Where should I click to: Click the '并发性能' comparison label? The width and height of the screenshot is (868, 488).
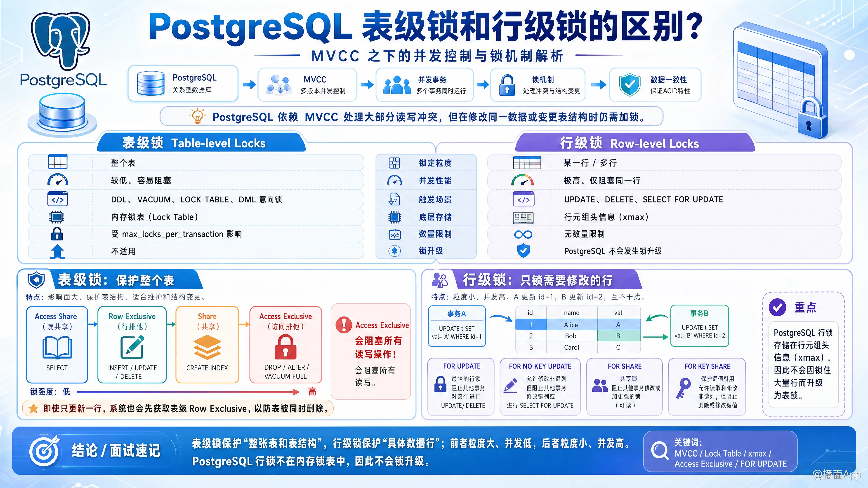click(x=435, y=181)
